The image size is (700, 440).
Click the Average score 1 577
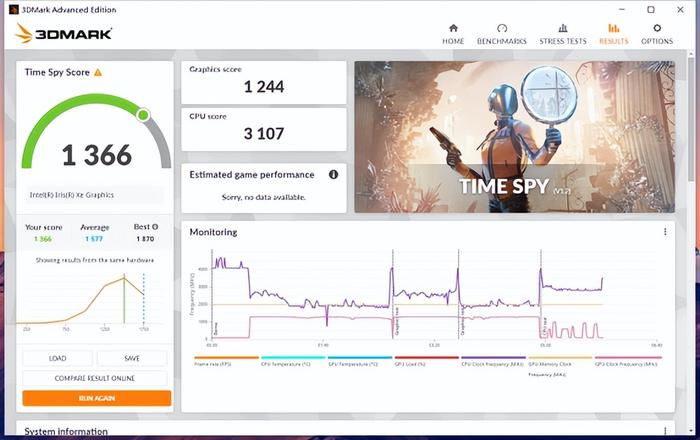click(x=94, y=239)
